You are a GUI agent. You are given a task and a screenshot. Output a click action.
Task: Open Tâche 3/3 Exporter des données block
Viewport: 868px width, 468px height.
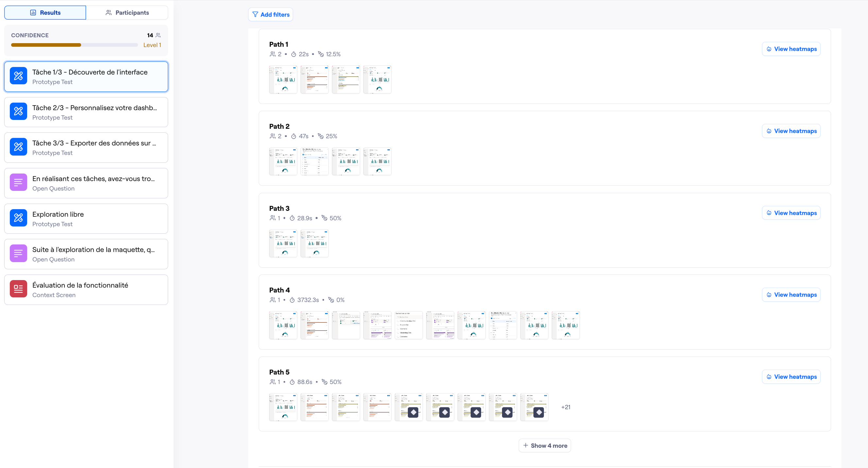click(x=86, y=147)
